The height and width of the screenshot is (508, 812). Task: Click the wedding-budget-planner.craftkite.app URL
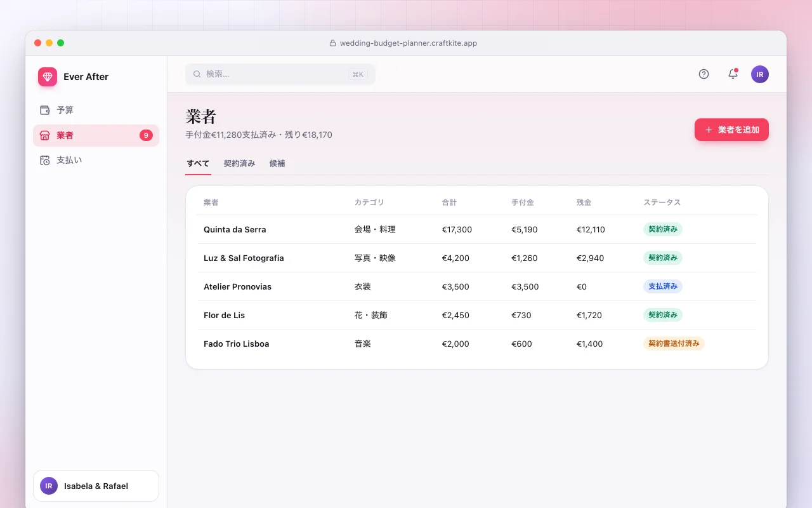409,43
